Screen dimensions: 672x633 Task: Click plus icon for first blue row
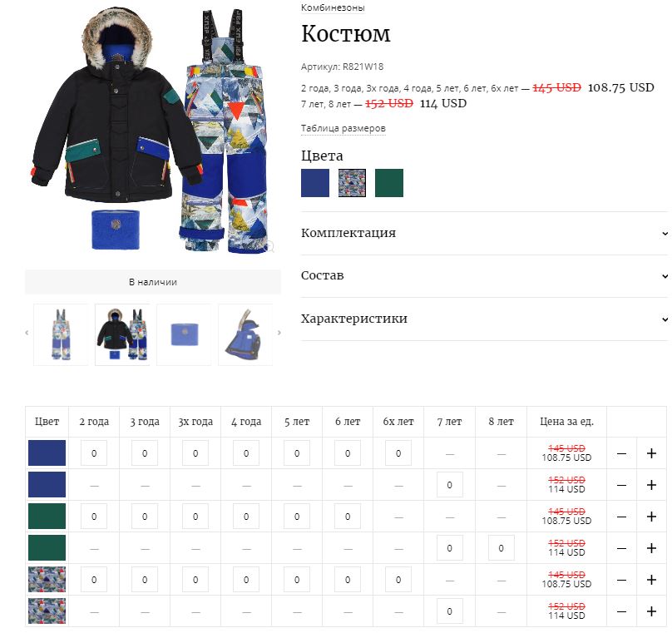tap(651, 453)
